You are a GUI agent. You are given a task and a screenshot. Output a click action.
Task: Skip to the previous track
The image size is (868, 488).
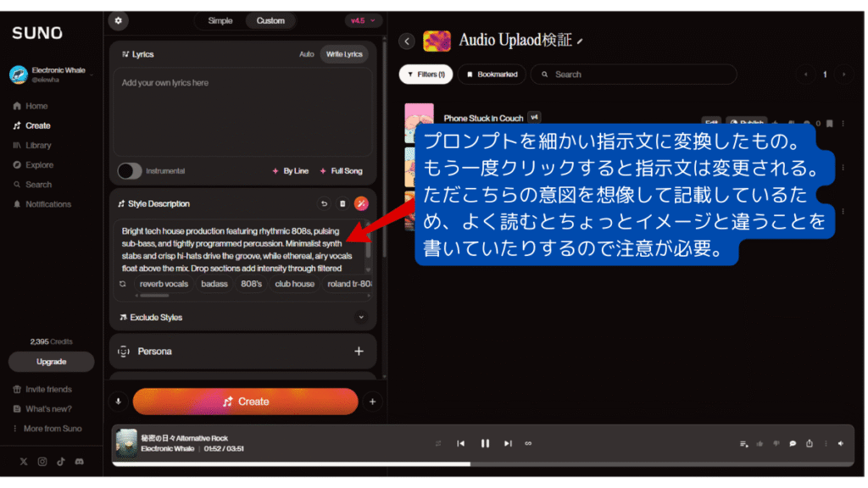point(460,444)
